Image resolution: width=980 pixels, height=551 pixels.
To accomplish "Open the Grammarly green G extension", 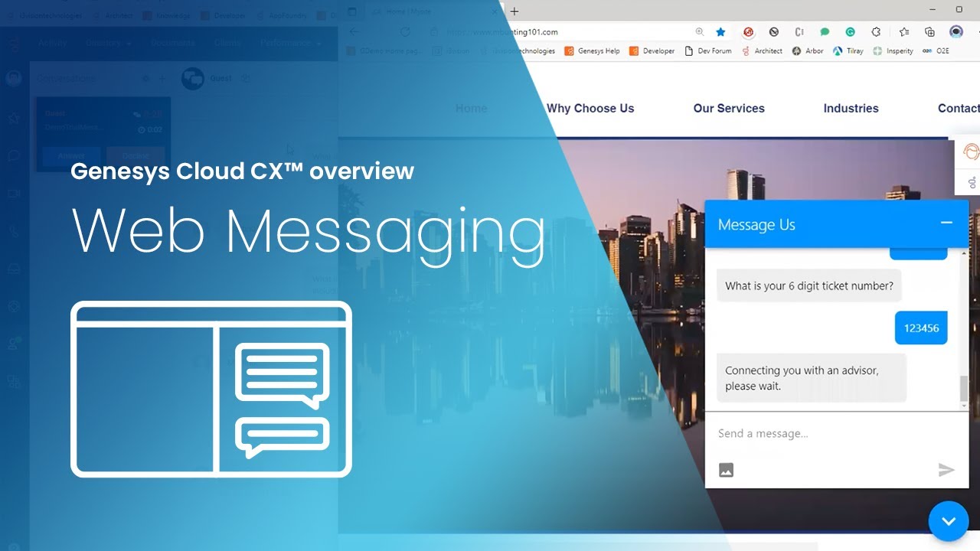I will (x=850, y=32).
